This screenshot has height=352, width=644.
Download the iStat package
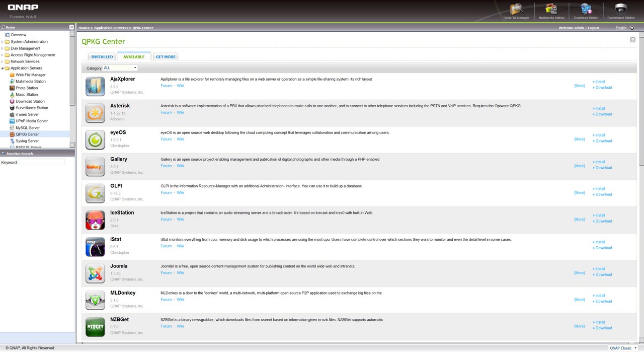coord(603,248)
